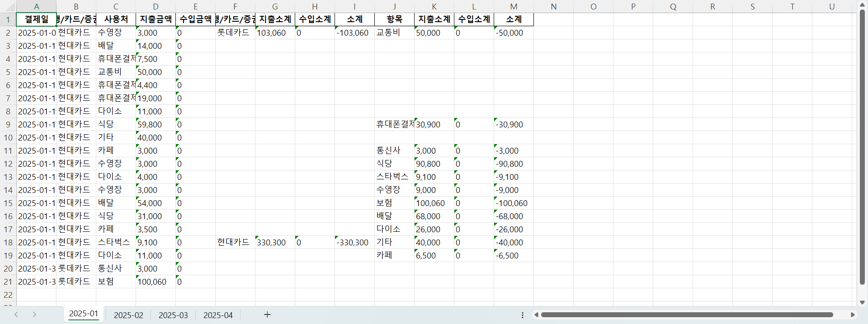Select column D header
The height and width of the screenshot is (324, 868).
[x=156, y=6]
